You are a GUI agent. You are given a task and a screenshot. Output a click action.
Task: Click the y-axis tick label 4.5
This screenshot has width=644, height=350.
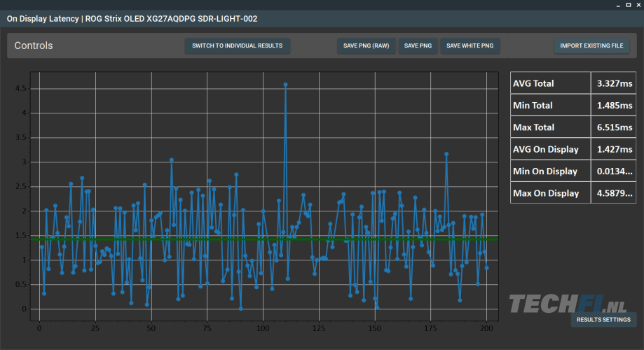20,89
